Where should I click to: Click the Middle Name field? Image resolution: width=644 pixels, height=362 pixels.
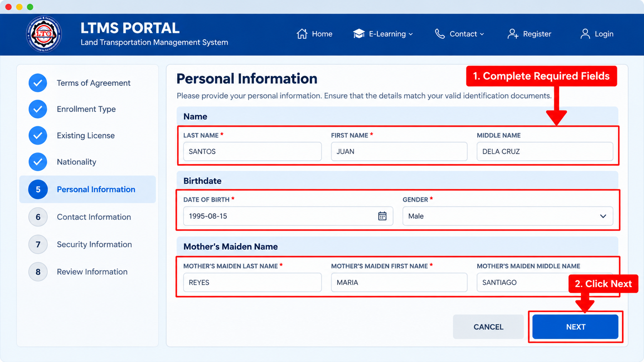[545, 152]
